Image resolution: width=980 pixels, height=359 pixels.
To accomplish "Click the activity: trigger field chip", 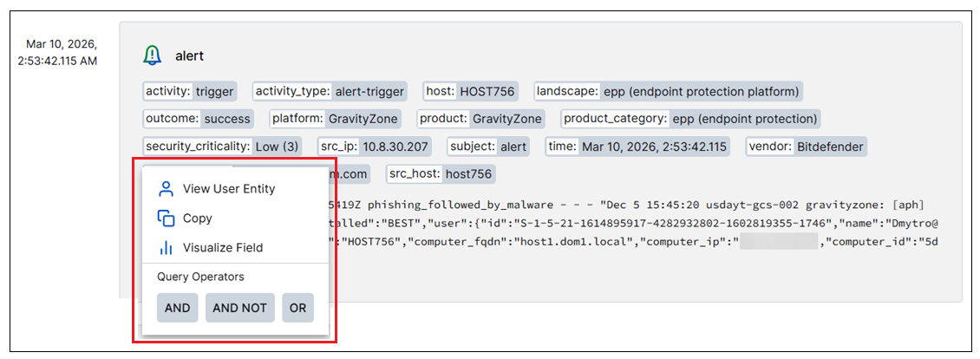I will (190, 92).
